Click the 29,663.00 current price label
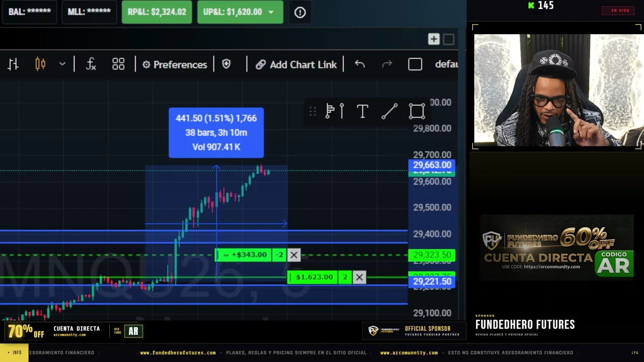The width and height of the screenshot is (644, 362). click(432, 165)
